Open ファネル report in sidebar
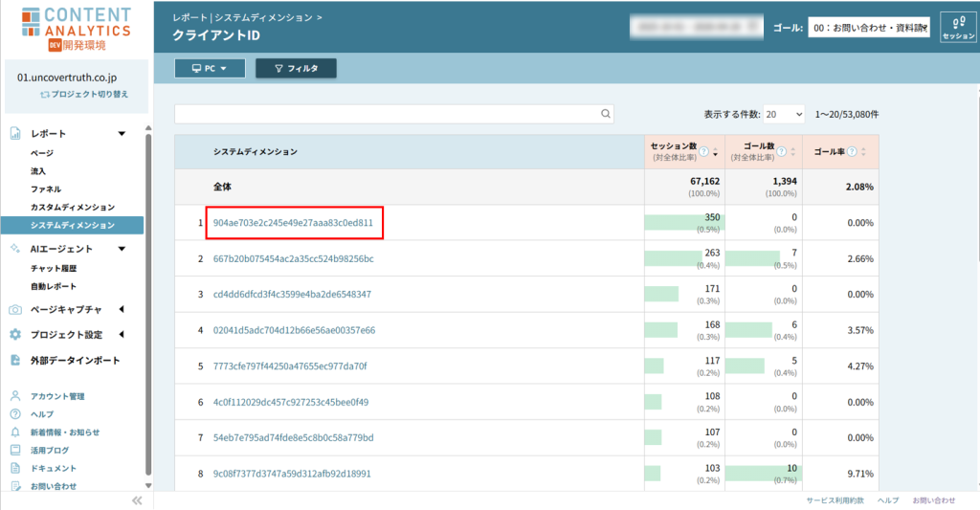The height and width of the screenshot is (510, 980). (x=46, y=189)
